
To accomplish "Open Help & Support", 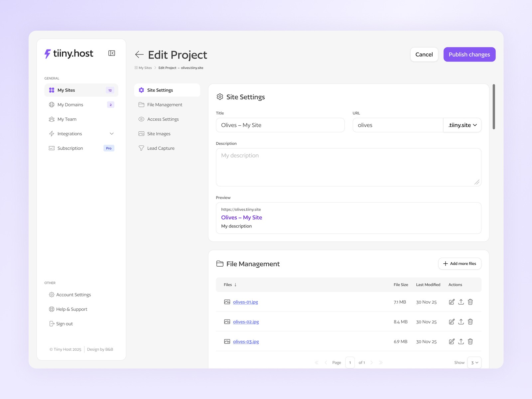I will (x=71, y=309).
